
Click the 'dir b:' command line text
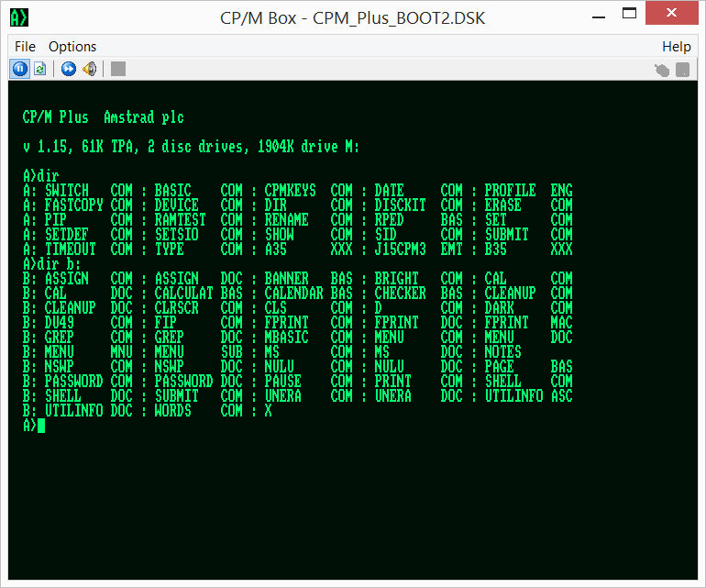(x=58, y=263)
